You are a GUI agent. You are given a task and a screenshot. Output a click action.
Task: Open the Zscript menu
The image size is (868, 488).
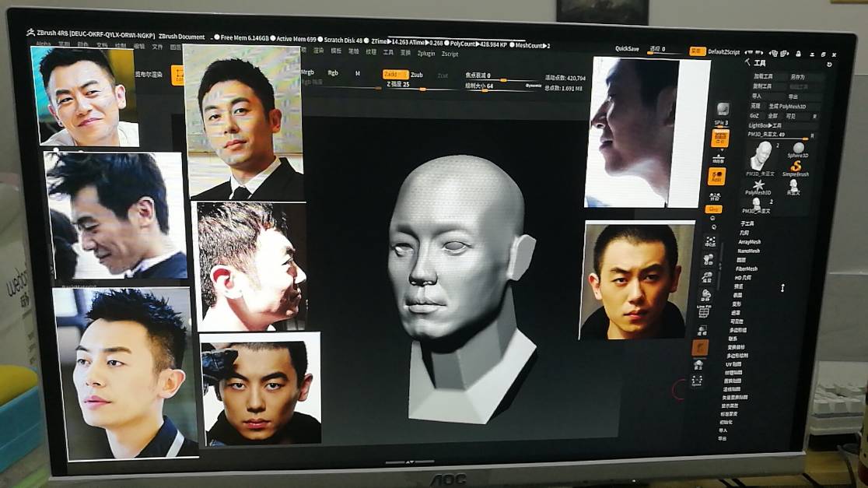pos(450,54)
